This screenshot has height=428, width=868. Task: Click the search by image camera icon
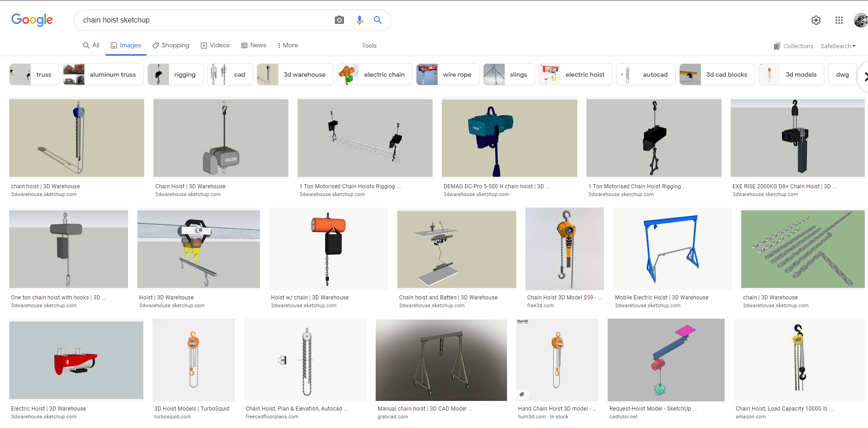point(339,20)
